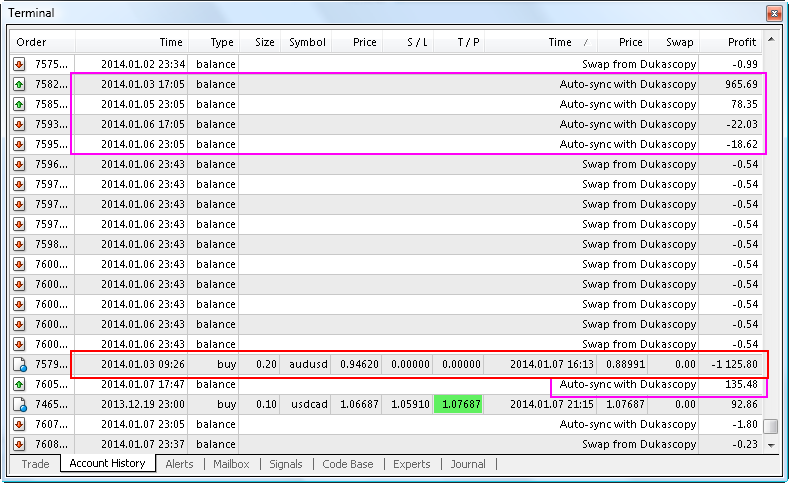Click the green highlighted T/P cell 1.07687

pyautogui.click(x=458, y=405)
